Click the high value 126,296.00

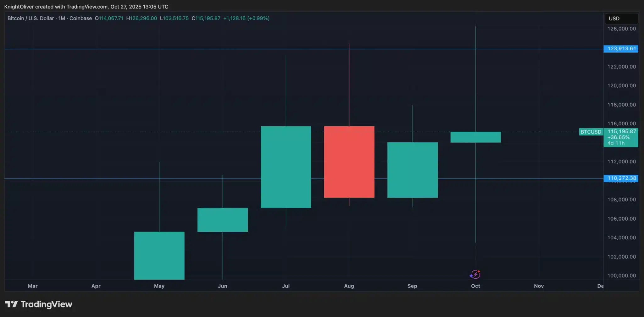(143, 18)
